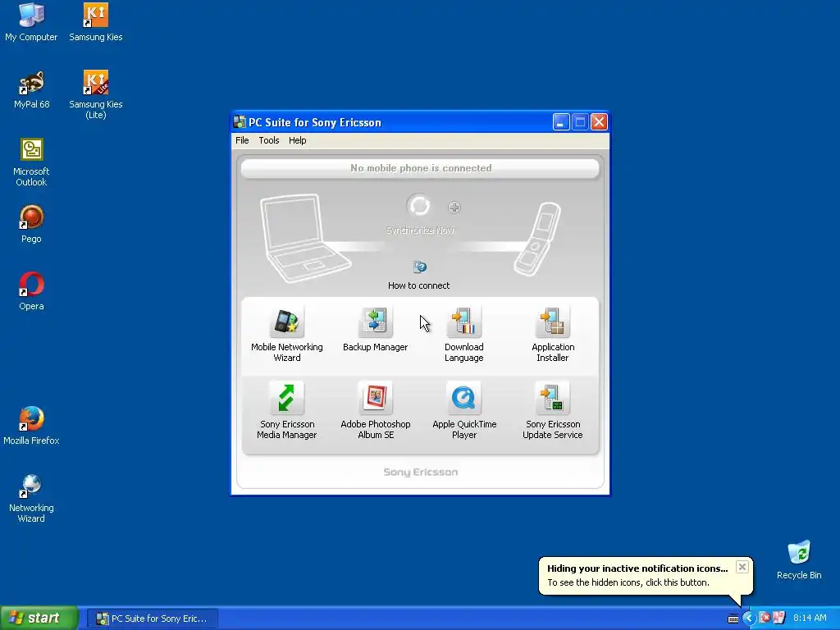Click the Hiding your inactive notification icons balloon
840x630 pixels.
646,575
